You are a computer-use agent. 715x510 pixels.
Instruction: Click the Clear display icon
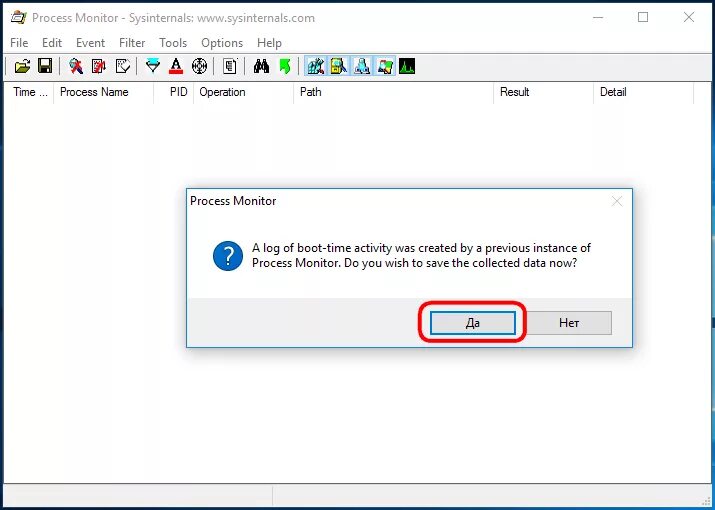click(122, 67)
